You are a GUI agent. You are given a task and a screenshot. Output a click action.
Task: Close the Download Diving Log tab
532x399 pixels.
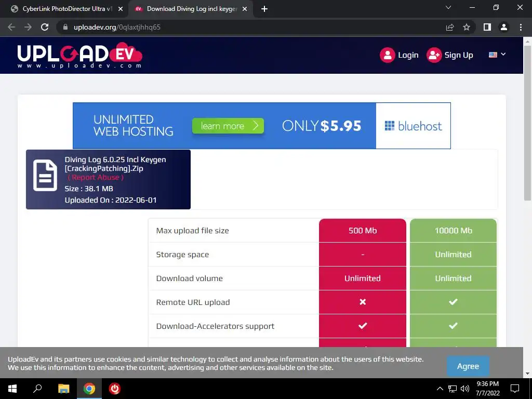click(245, 9)
